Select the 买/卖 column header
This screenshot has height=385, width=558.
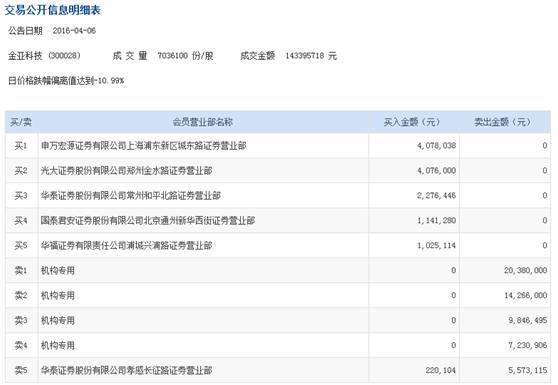click(x=21, y=122)
